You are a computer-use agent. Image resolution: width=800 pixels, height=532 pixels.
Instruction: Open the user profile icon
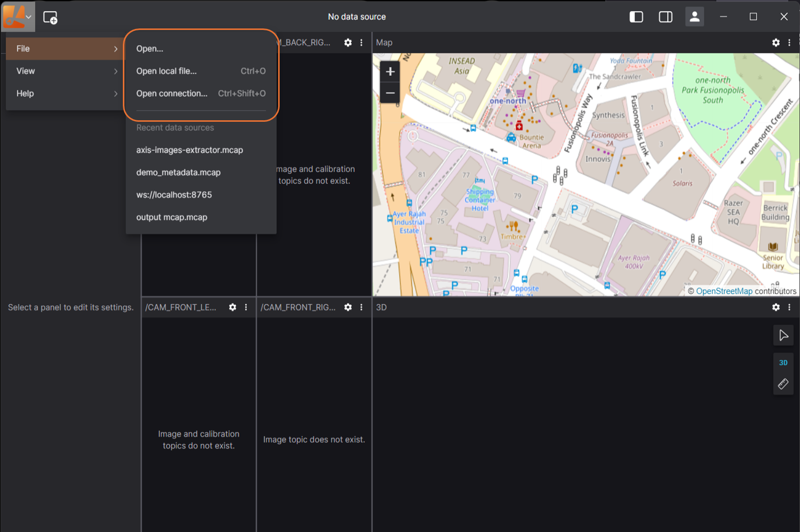[x=694, y=16]
